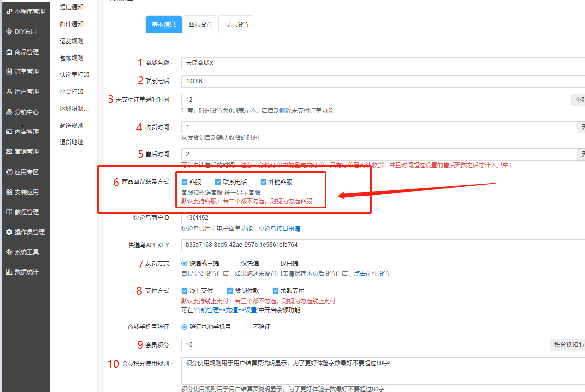Click the 商品管理 bag icon

coord(9,52)
